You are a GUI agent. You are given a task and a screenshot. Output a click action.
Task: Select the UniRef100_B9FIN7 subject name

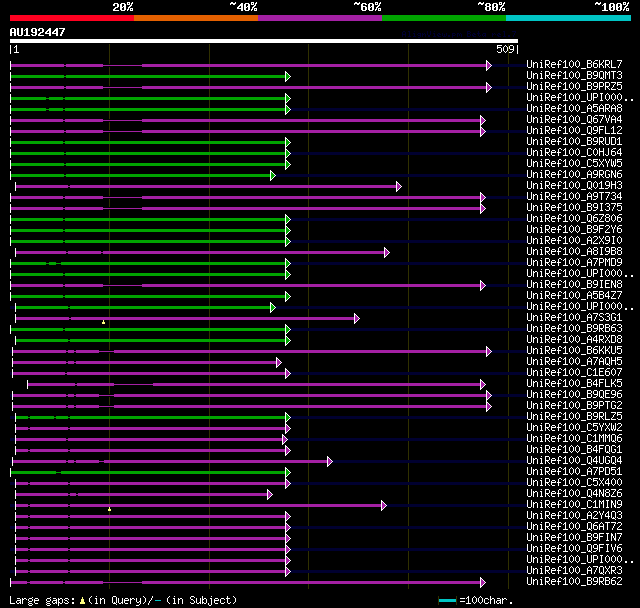(x=574, y=538)
